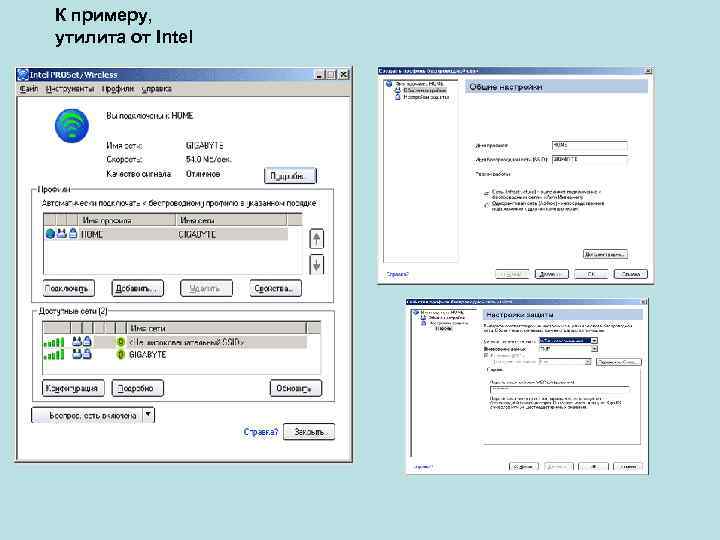The image size is (720, 540).
Task: Click the green circle icon beside hidden SSID network
Action: pos(120,342)
